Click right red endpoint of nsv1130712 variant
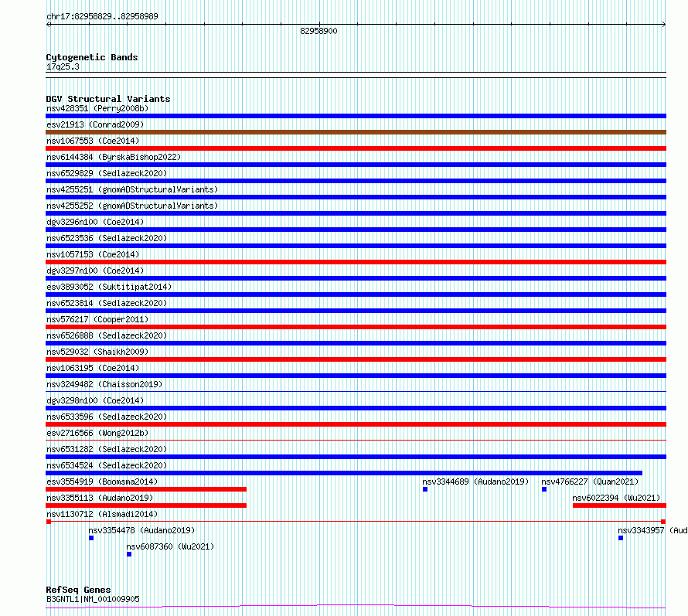The width and height of the screenshot is (688, 616). (x=663, y=522)
